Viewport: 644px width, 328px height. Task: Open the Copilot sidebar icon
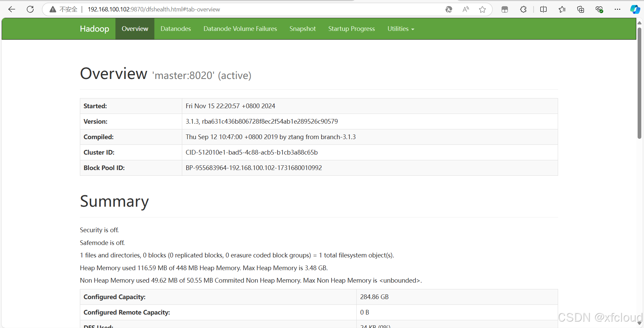pos(635,9)
